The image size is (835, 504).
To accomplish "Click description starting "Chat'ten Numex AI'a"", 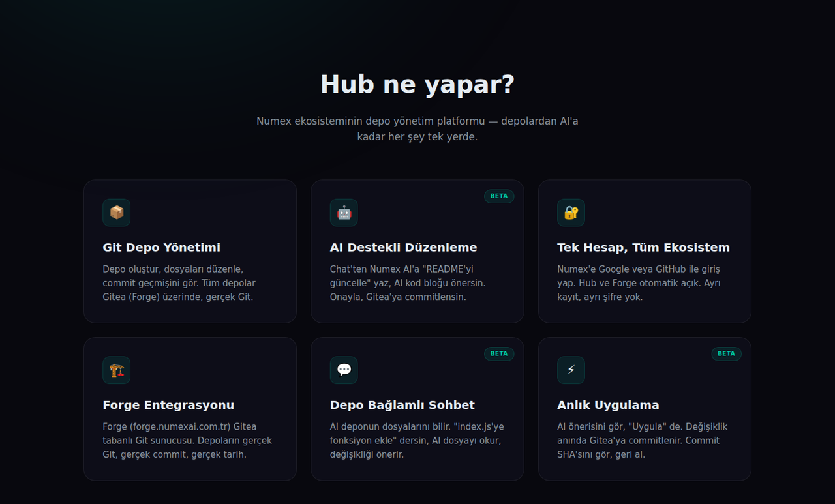I will pos(408,283).
